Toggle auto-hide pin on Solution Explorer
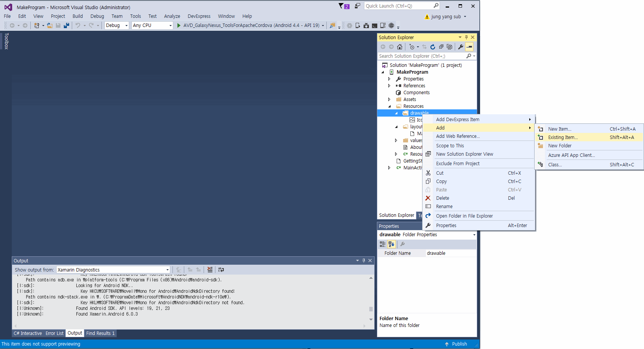This screenshot has height=349, width=644. click(x=466, y=37)
